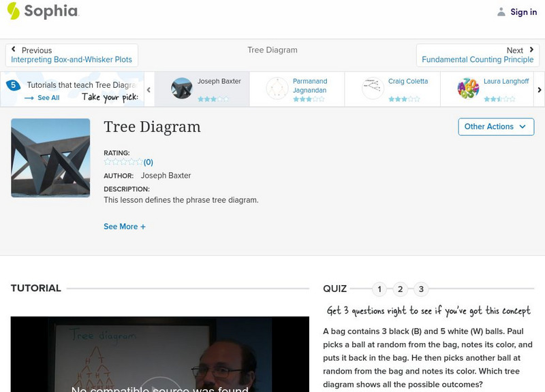Select quiz question step 2
This screenshot has width=545, height=392.
coord(401,289)
